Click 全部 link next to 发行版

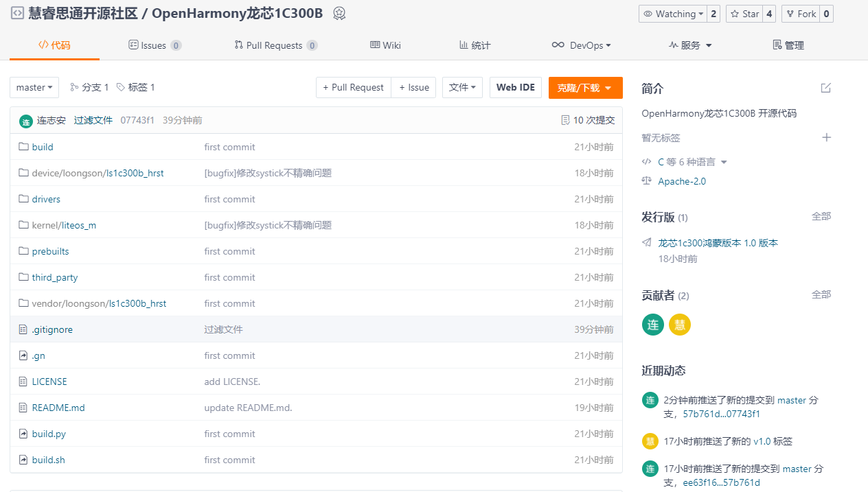pyautogui.click(x=821, y=216)
